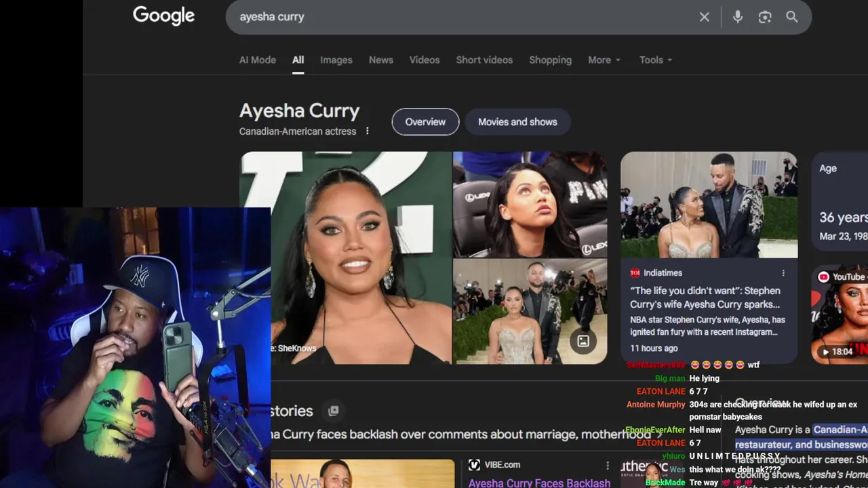This screenshot has height=488, width=868.
Task: Open the Short videos tab
Action: 484,60
